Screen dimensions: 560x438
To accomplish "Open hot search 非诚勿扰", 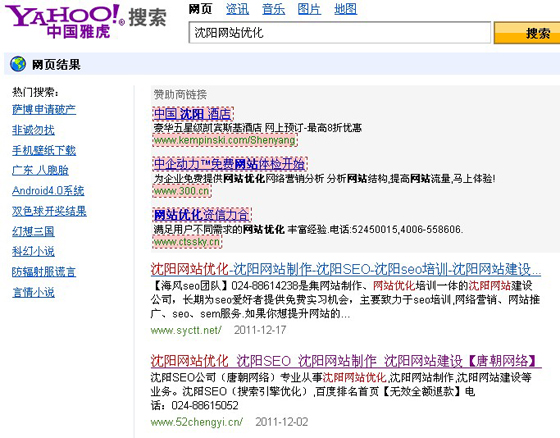I will [33, 130].
